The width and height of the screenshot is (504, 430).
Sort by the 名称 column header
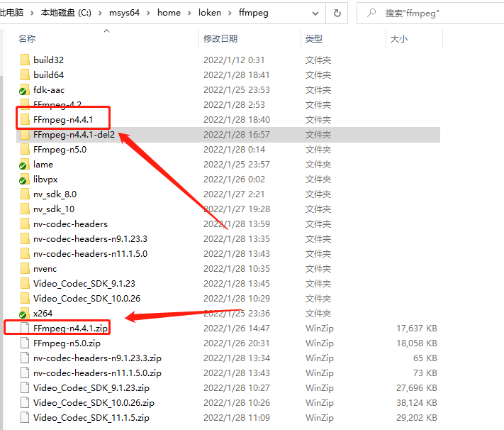coord(27,39)
